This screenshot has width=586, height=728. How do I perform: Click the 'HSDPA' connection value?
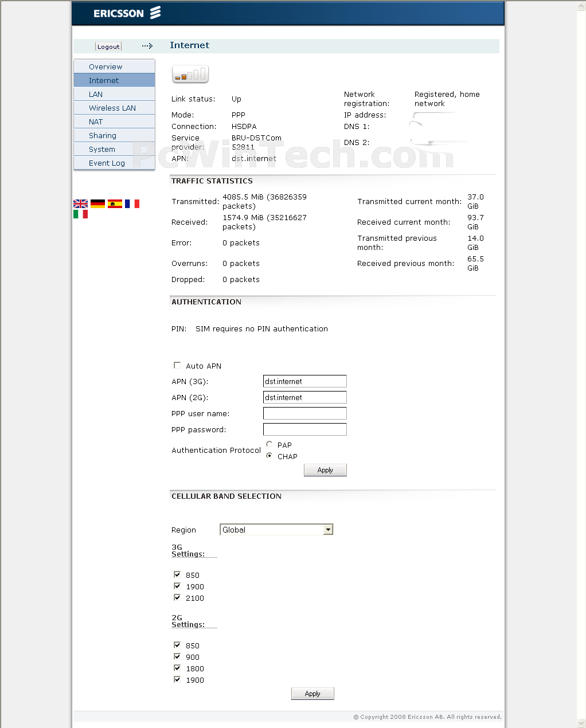[244, 126]
